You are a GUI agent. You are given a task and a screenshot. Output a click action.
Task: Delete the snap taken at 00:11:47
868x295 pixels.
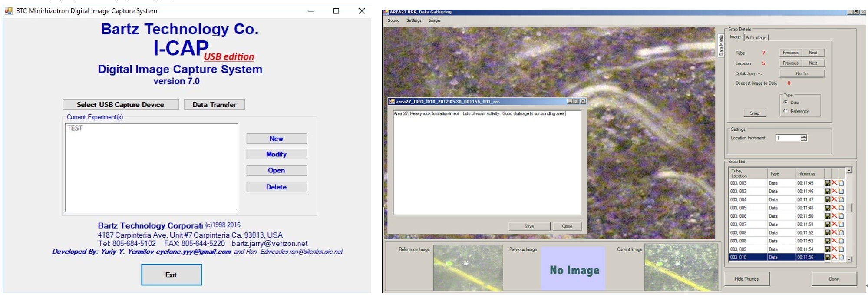pos(834,199)
